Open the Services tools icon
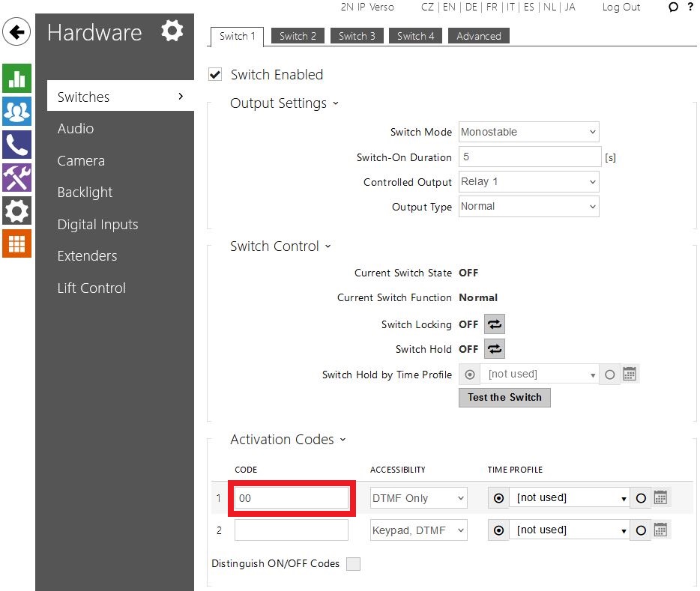Image resolution: width=700 pixels, height=591 pixels. (16, 178)
